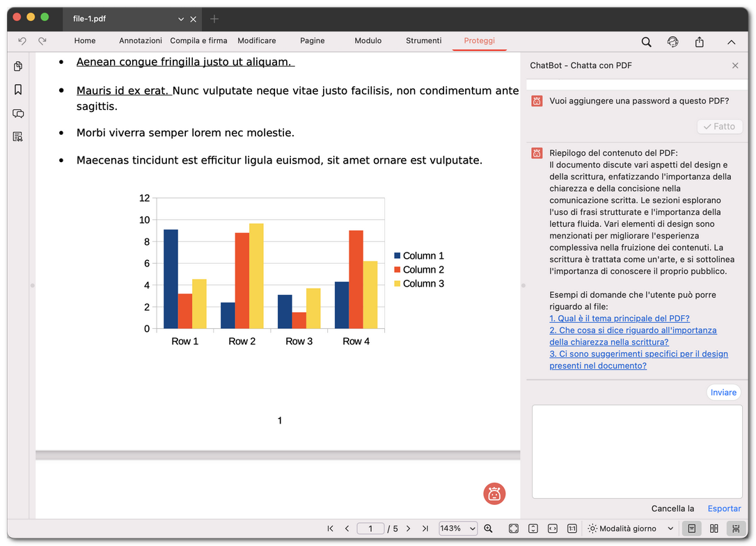756x546 pixels.
Task: Collapse the toolbar with the chevron arrow
Action: click(732, 42)
